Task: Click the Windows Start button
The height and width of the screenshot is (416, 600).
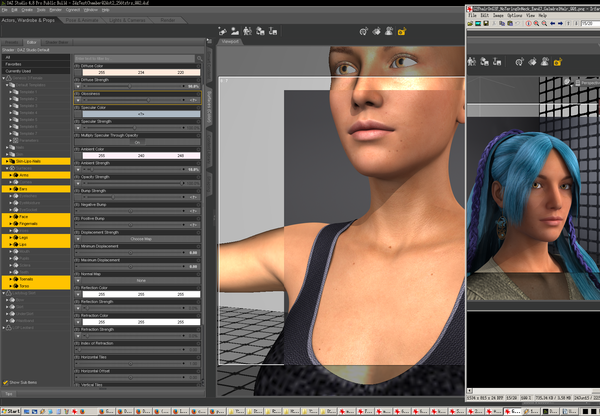Action: pyautogui.click(x=11, y=411)
